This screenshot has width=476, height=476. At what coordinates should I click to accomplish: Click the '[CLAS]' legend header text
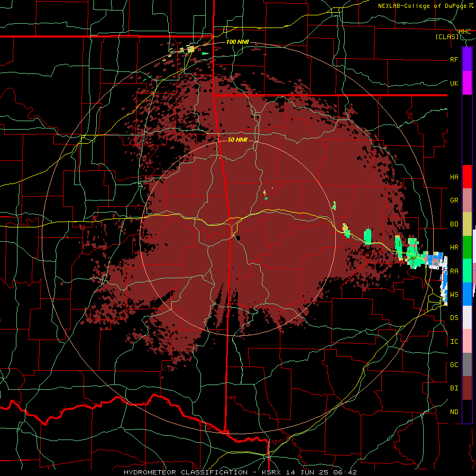click(447, 37)
